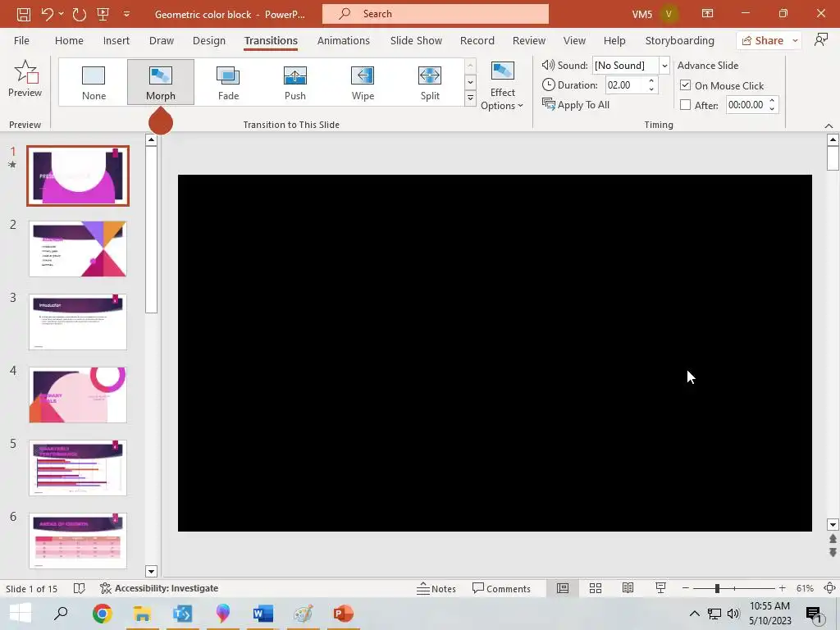Open the Slide Show tab
This screenshot has height=630, width=840.
tap(416, 41)
